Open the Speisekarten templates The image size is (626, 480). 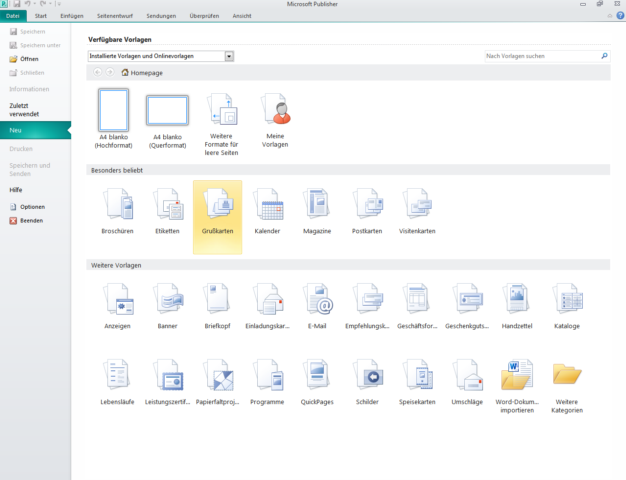point(417,382)
